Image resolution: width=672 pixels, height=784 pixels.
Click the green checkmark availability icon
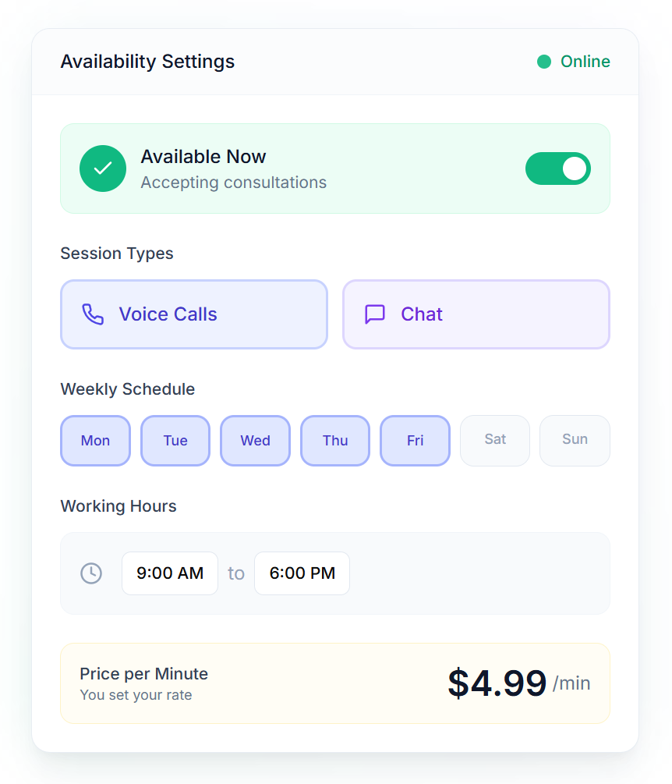pyautogui.click(x=103, y=169)
